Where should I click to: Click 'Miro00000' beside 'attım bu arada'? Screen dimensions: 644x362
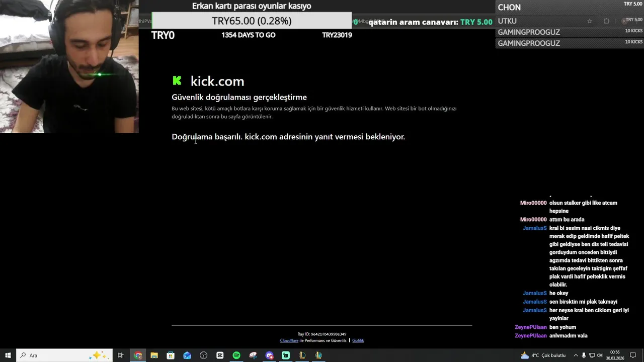[x=533, y=220]
